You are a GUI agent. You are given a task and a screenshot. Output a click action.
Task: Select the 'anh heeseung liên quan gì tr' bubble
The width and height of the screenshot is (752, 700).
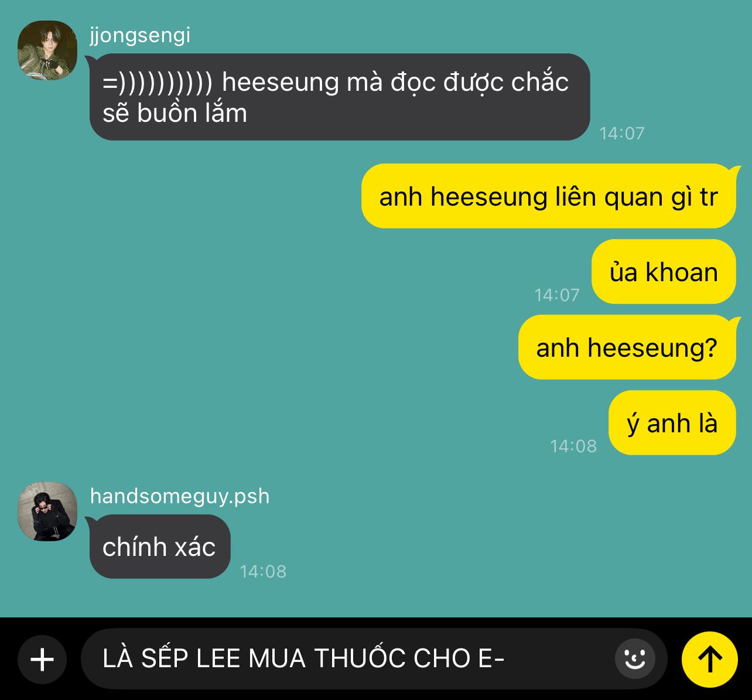[548, 196]
